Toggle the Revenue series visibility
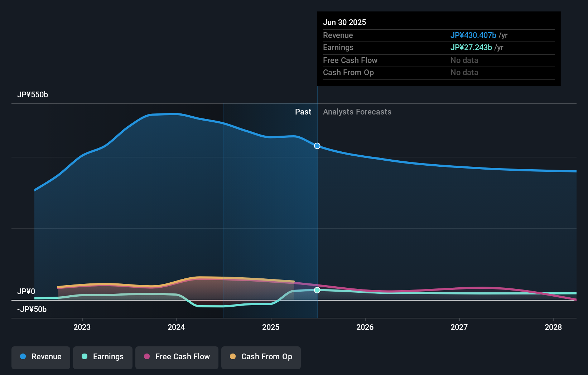This screenshot has height=375, width=588. click(40, 357)
